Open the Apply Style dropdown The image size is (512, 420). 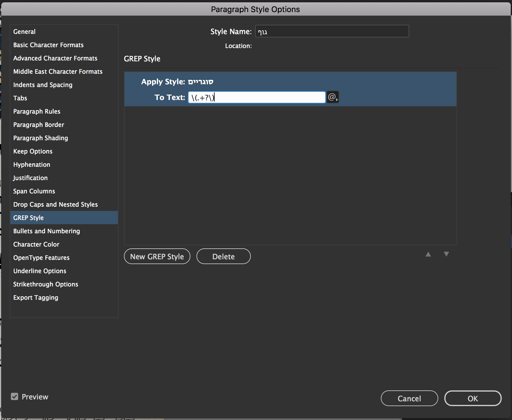click(201, 82)
